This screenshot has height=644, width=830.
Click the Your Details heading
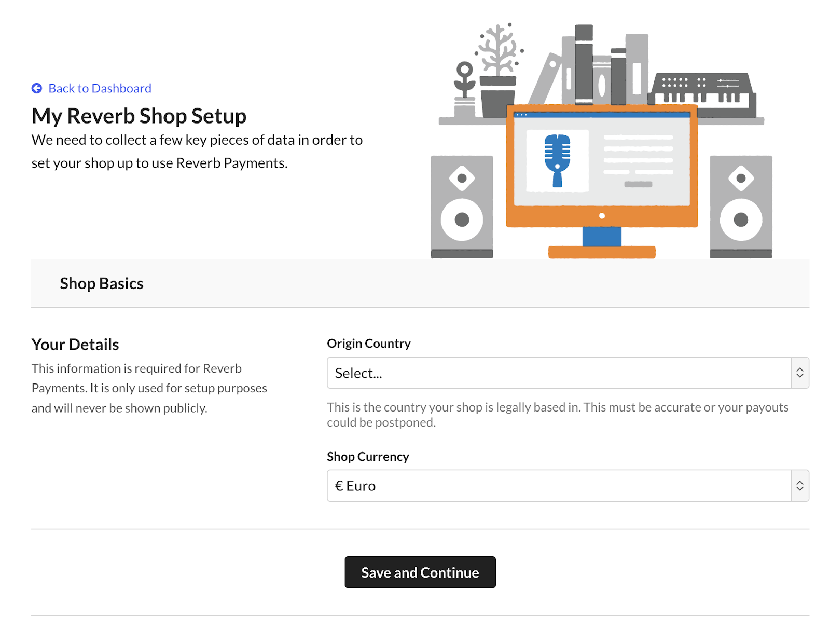pyautogui.click(x=75, y=345)
